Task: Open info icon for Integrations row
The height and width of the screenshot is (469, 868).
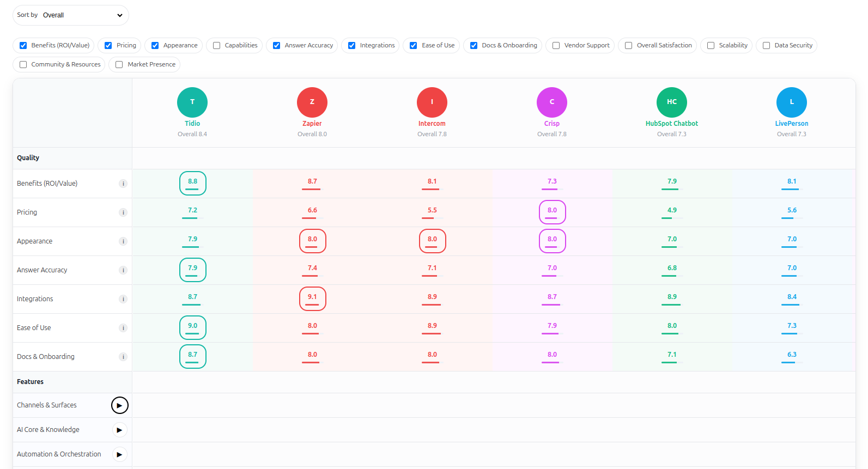Action: pyautogui.click(x=123, y=299)
